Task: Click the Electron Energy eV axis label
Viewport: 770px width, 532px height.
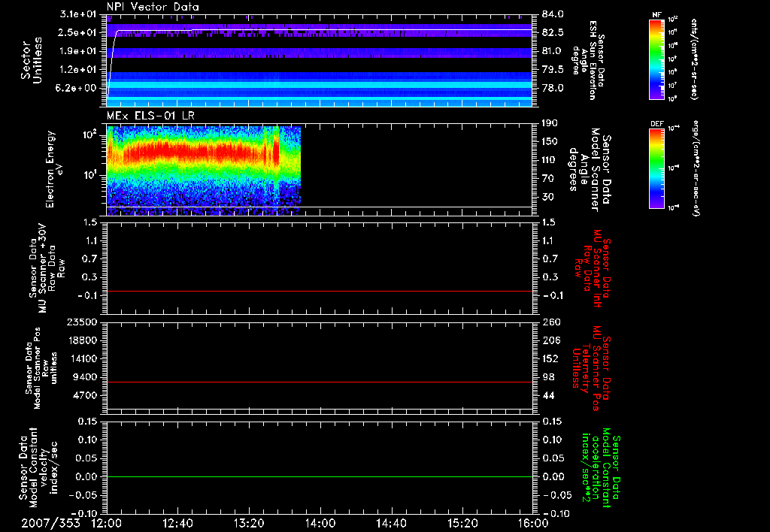Action: click(54, 169)
